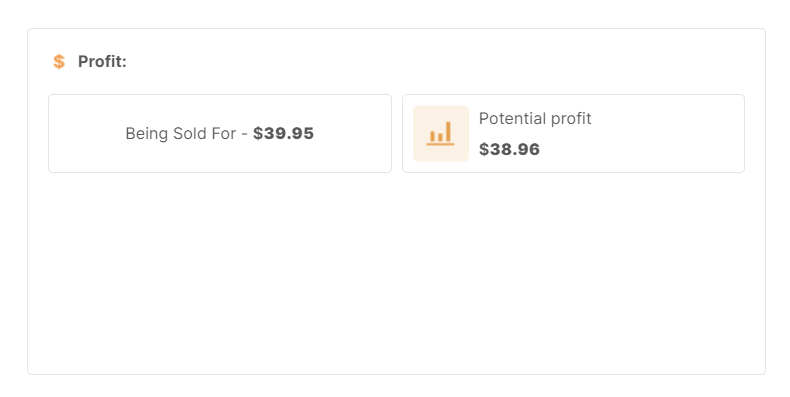Select the Potential profit card
Image resolution: width=790 pixels, height=397 pixels.
point(573,134)
